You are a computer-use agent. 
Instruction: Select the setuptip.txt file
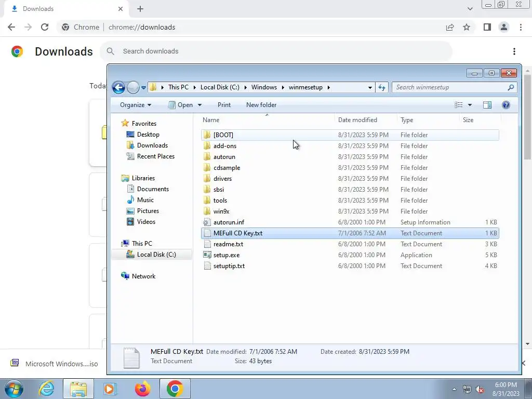coord(350,265)
